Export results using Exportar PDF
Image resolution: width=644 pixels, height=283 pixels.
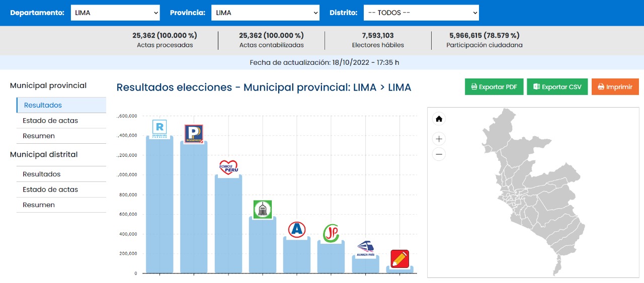point(494,86)
